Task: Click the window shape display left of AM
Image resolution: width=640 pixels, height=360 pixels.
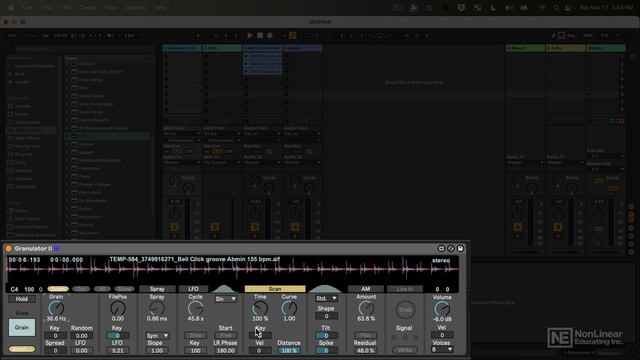Action: [x=325, y=289]
